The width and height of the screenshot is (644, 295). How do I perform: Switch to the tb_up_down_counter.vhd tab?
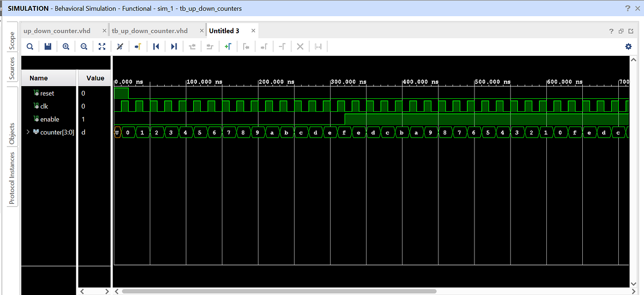point(150,31)
